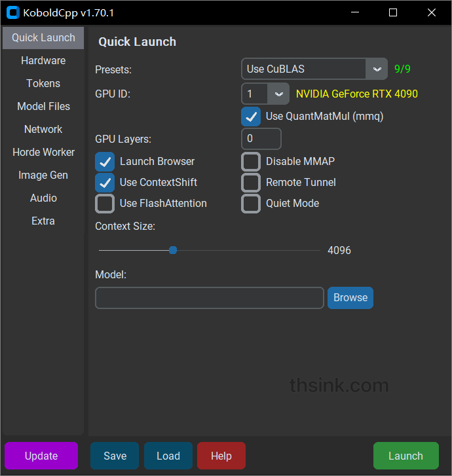Click the Context Size slider handle
This screenshot has width=452, height=476.
click(x=173, y=251)
